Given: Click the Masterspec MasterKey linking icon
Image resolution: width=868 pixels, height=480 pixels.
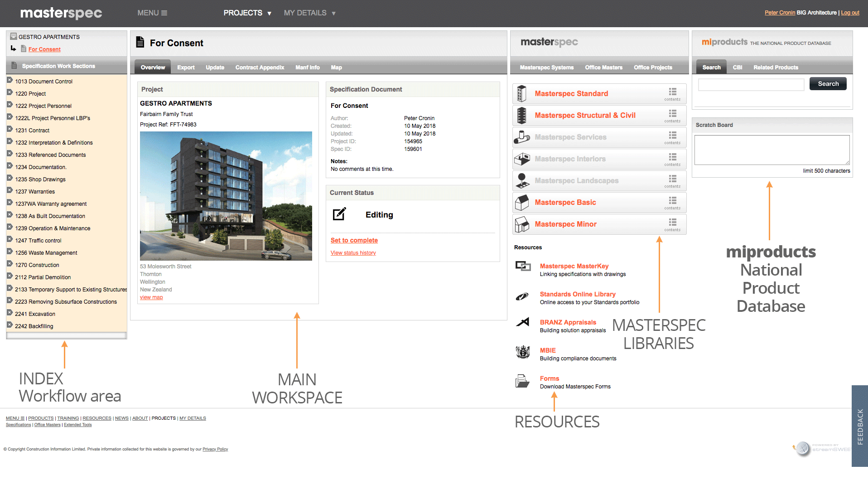Looking at the screenshot, I should pos(523,266).
